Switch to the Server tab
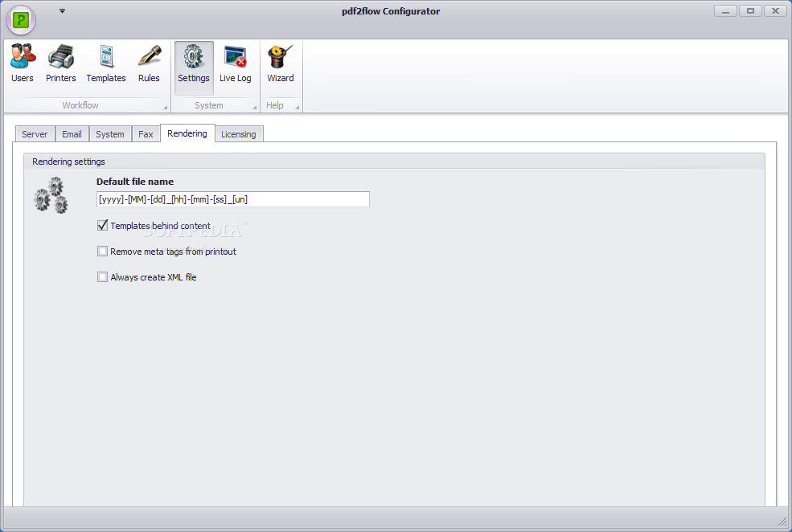 [35, 134]
